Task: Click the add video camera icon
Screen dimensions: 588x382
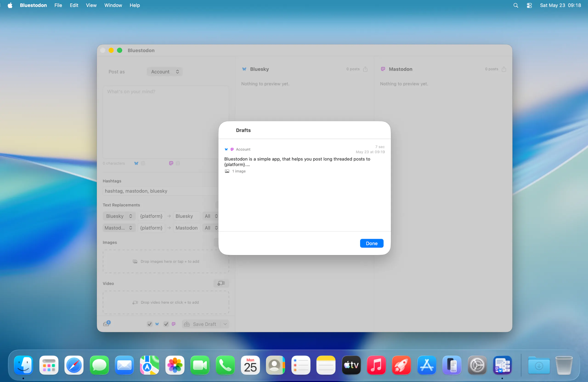Action: tap(221, 283)
